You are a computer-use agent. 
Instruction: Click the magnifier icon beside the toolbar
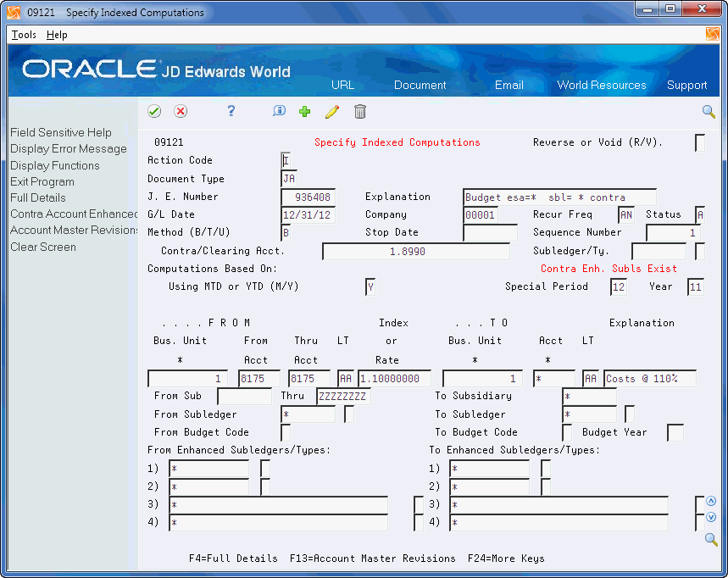coord(709,111)
